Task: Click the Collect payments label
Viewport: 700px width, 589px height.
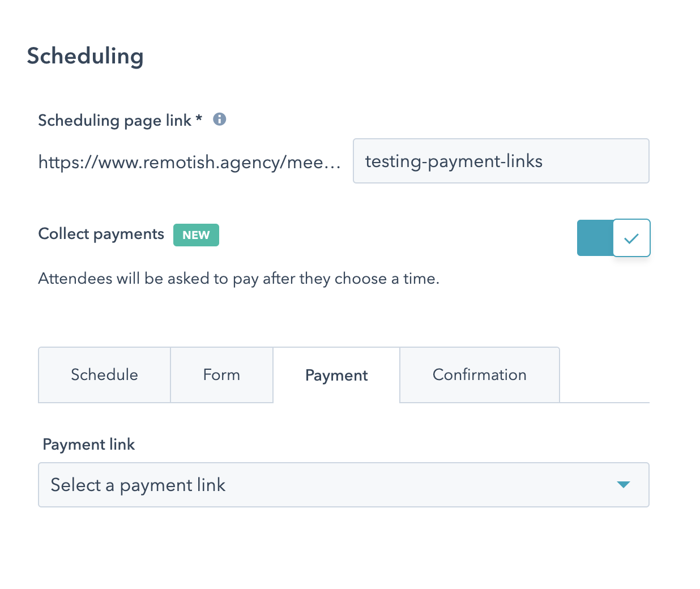Action: 101,234
